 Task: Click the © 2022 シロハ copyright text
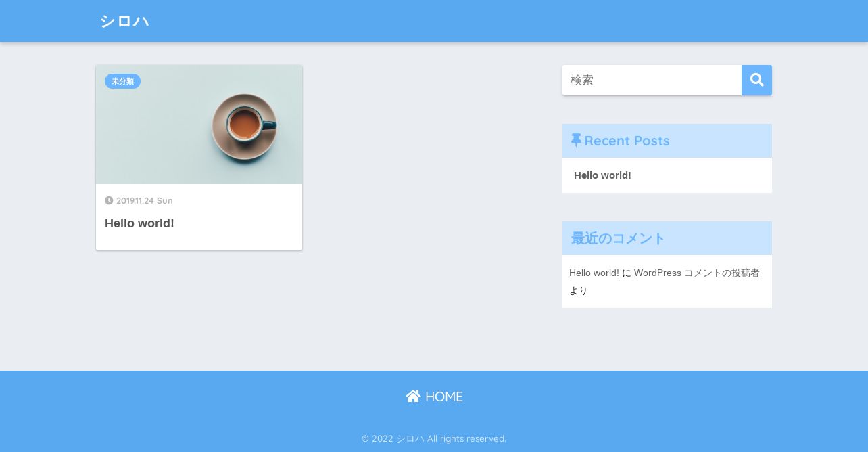434,438
